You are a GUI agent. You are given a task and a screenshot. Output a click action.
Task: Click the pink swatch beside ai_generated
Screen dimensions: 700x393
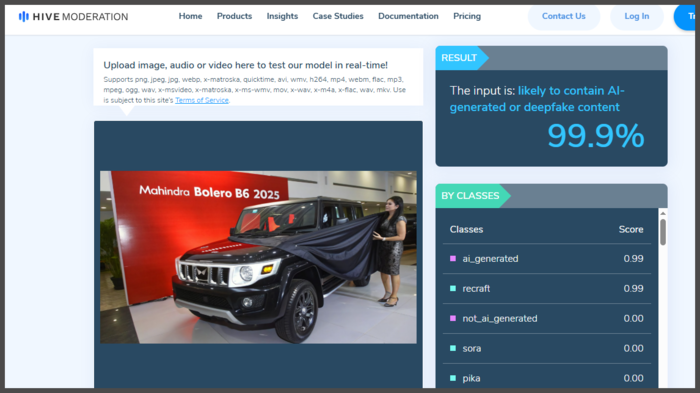[x=453, y=259]
